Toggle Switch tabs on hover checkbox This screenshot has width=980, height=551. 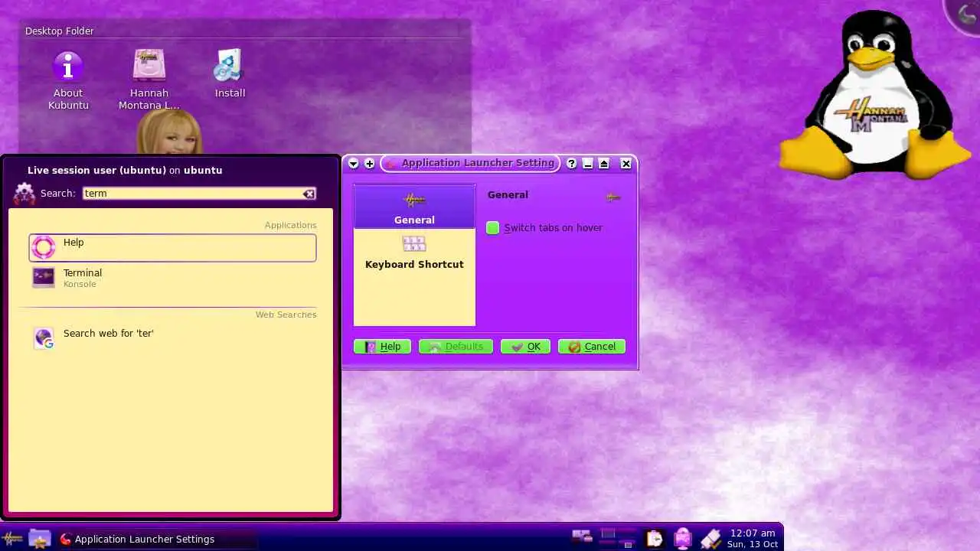493,228
